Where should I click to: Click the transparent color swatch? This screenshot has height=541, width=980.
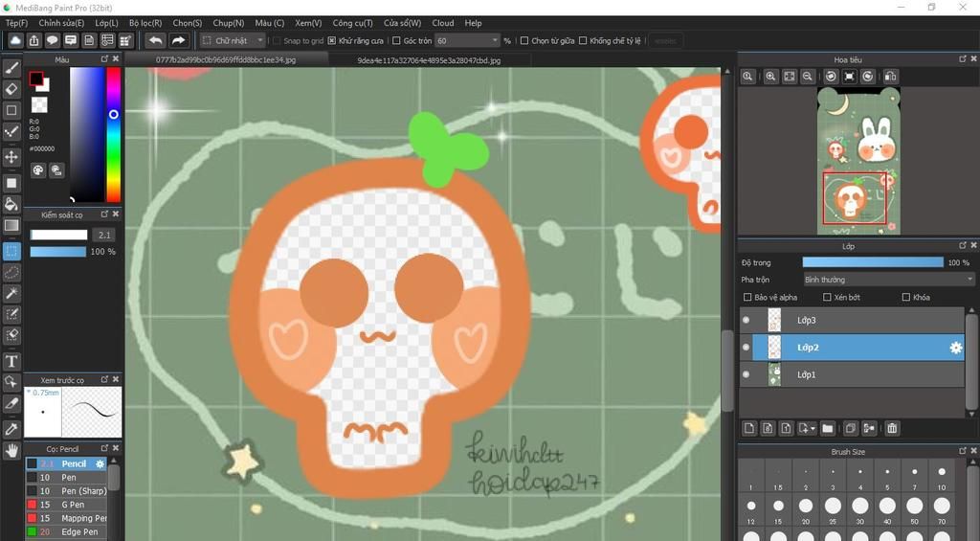(x=39, y=104)
